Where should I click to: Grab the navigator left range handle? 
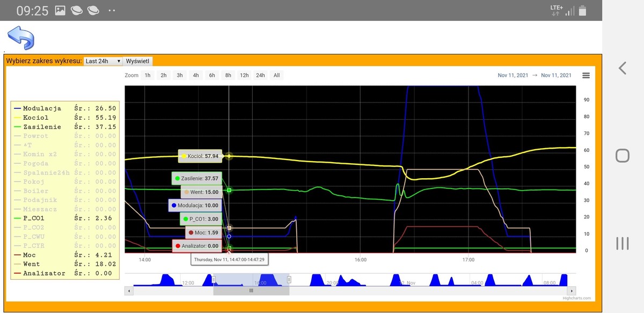214,280
